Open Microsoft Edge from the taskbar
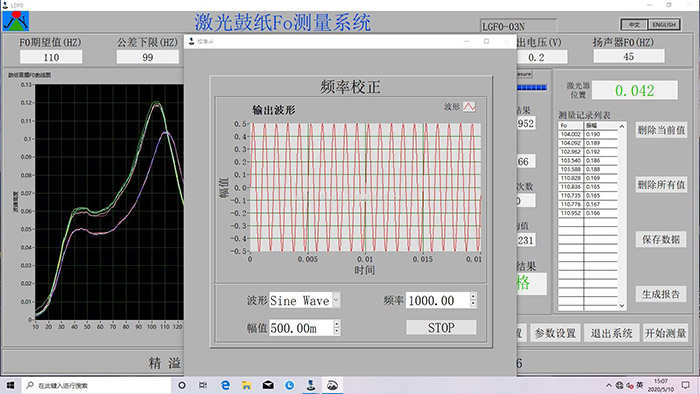Screen dimensions: 700x394 [225, 385]
